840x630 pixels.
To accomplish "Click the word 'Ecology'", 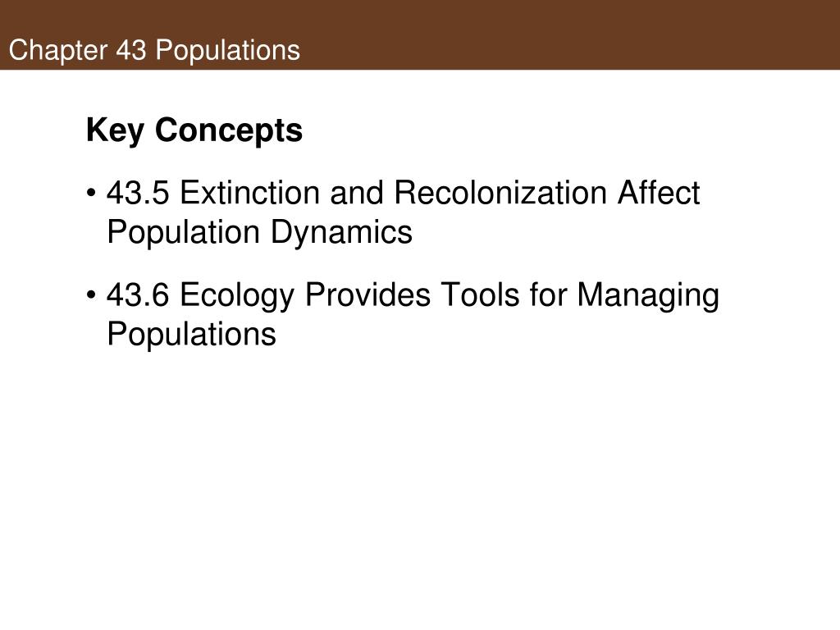I will pyautogui.click(x=237, y=295).
